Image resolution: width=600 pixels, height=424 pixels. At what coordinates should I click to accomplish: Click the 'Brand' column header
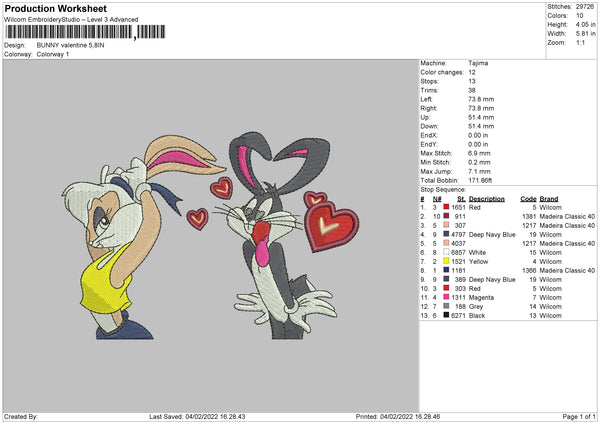click(x=549, y=199)
